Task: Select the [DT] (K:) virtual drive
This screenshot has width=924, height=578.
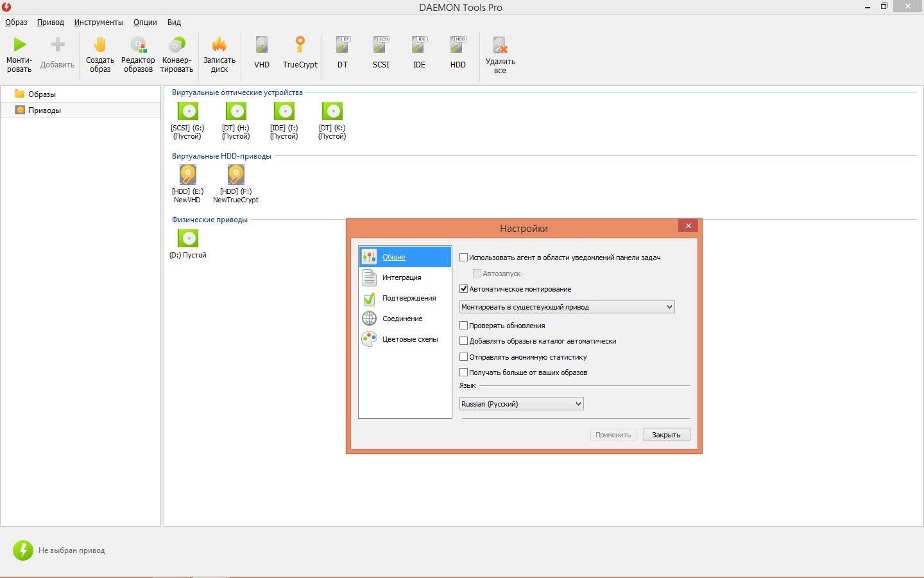Action: 332,120
